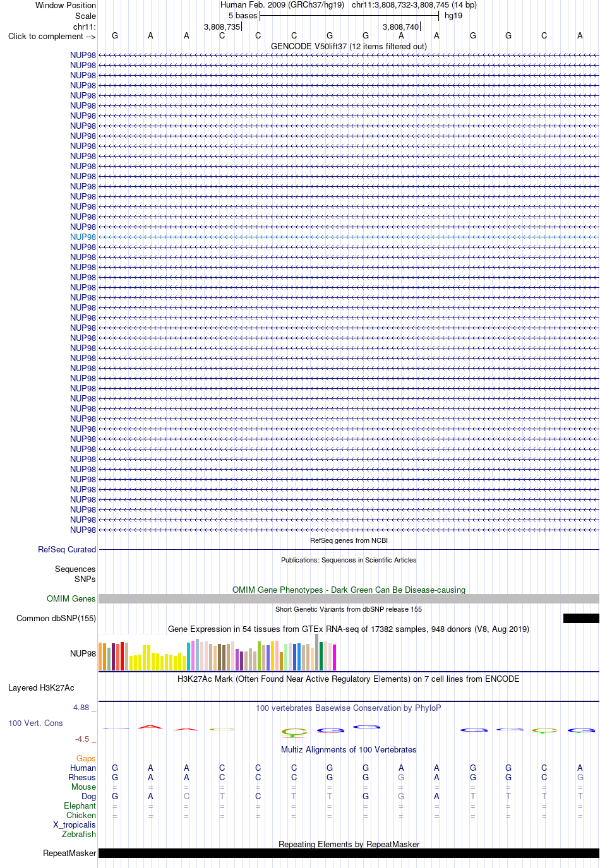Viewport: 600px width, 868px height.
Task: Click the 'OMIM Genes' green label
Action: (71, 598)
